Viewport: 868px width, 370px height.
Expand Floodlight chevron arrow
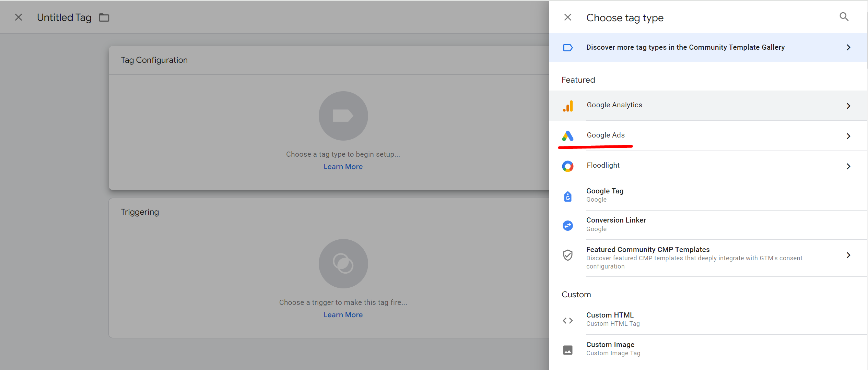pos(848,166)
